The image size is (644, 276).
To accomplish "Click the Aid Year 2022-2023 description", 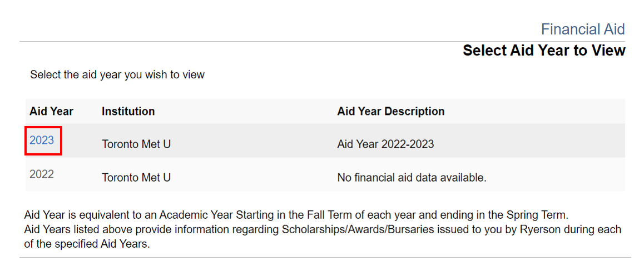I will [x=385, y=144].
